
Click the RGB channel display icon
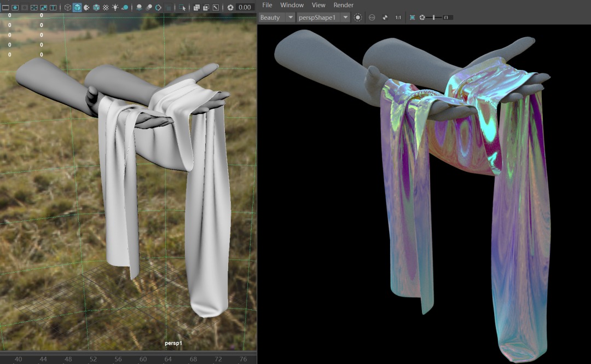[372, 18]
